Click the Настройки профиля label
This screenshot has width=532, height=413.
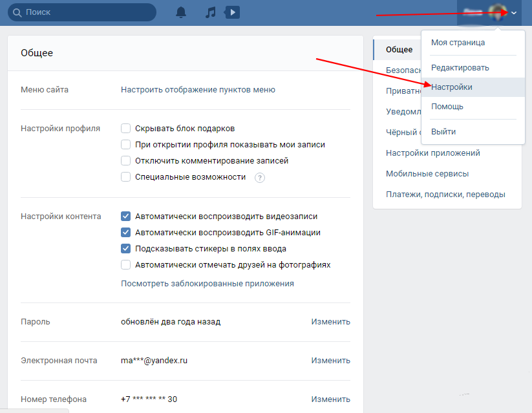pyautogui.click(x=60, y=128)
